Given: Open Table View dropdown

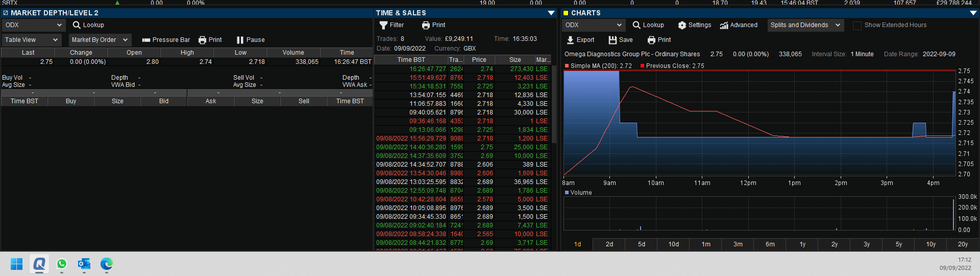Looking at the screenshot, I should point(31,40).
